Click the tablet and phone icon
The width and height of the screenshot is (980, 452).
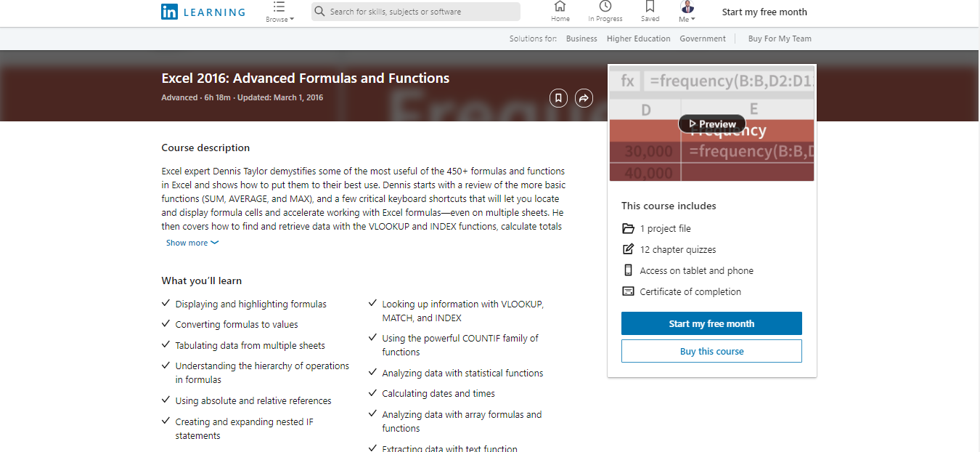tap(628, 270)
